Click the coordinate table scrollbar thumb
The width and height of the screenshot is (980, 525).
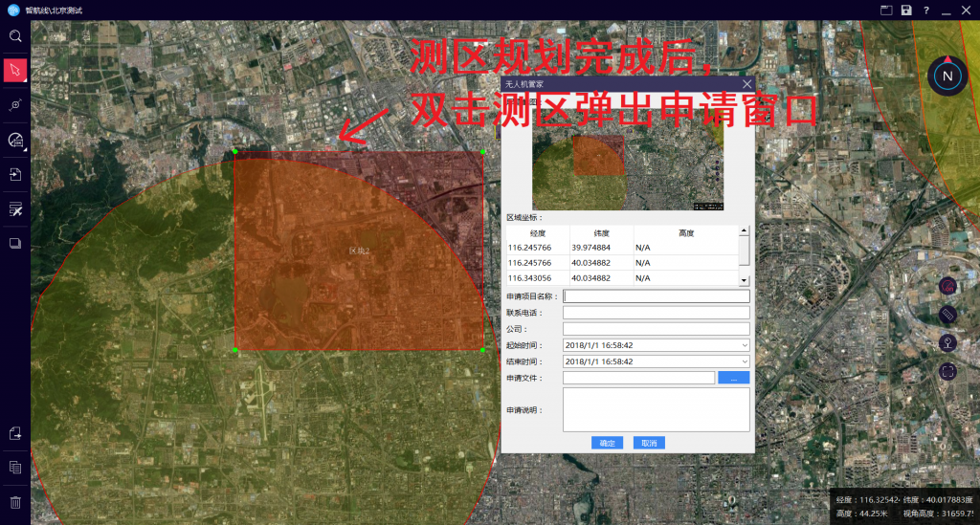[744, 251]
